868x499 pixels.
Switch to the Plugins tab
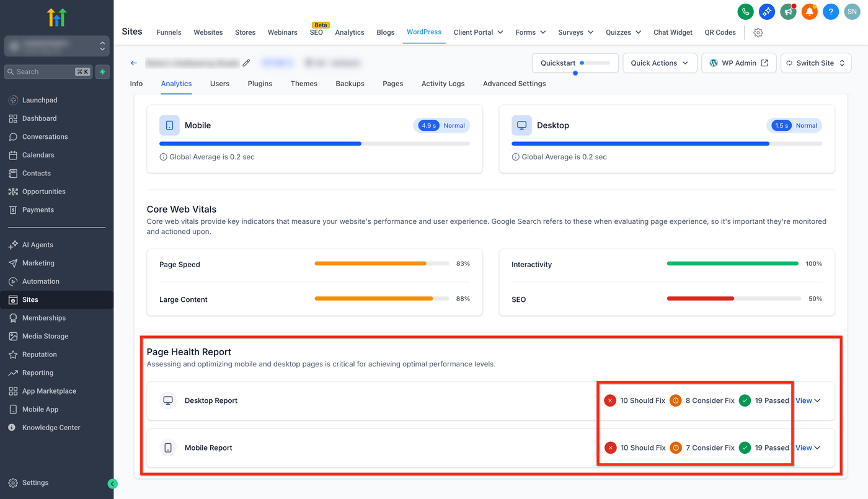click(x=260, y=84)
